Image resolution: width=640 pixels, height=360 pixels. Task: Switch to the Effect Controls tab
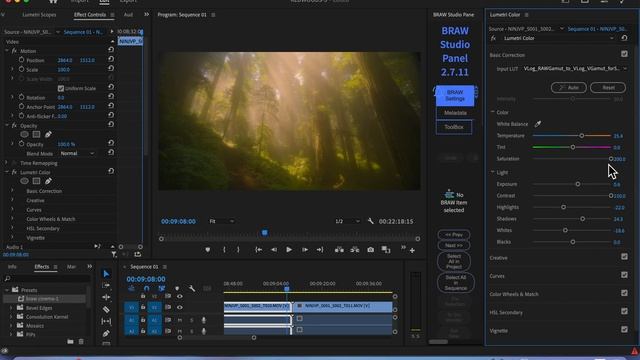point(90,15)
